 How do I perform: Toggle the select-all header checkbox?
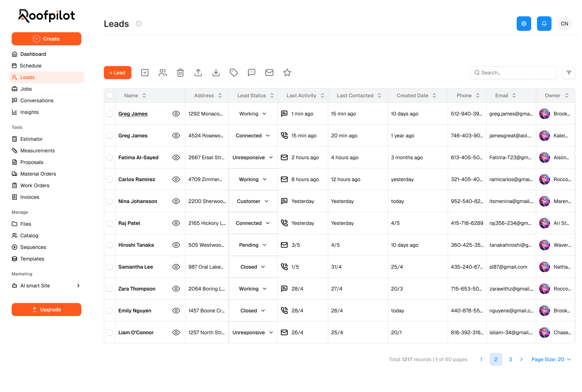(x=110, y=95)
